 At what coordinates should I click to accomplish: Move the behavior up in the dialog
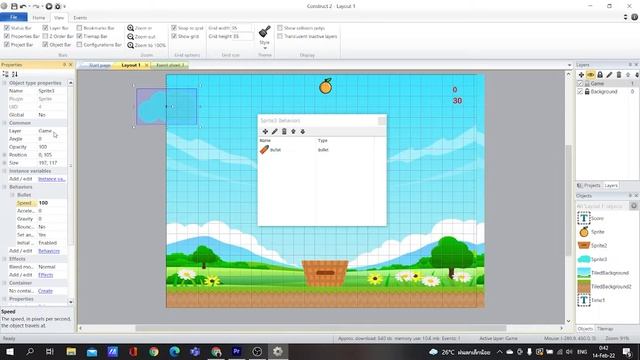(293, 131)
